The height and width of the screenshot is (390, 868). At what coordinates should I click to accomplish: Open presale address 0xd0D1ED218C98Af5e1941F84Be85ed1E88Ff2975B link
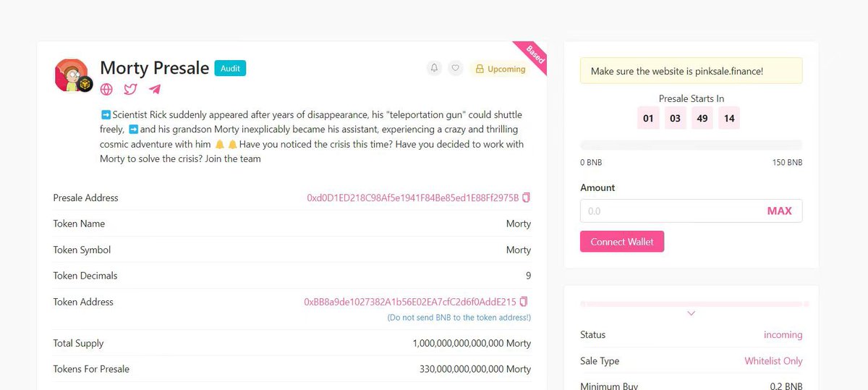(413, 198)
